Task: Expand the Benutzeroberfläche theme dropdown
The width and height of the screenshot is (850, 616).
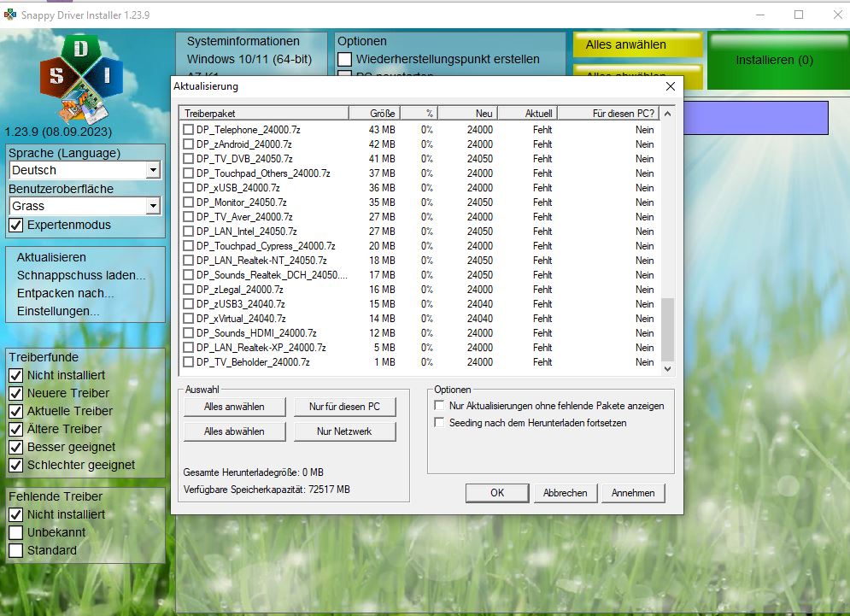Action: point(153,206)
